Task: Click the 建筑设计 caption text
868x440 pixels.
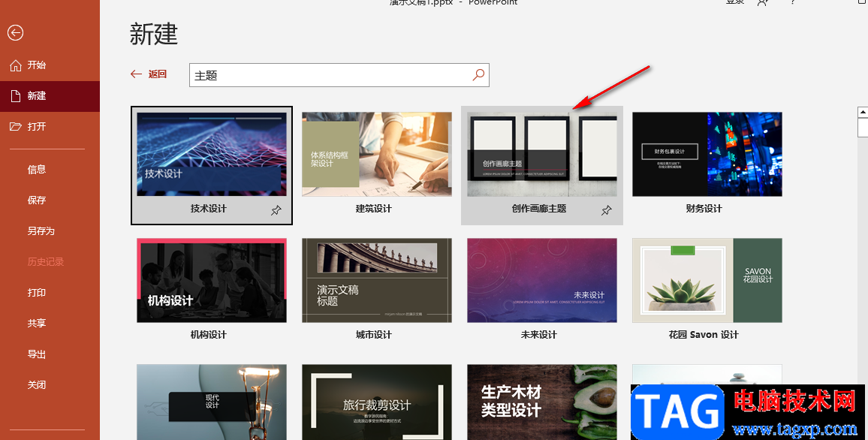Action: (x=374, y=209)
